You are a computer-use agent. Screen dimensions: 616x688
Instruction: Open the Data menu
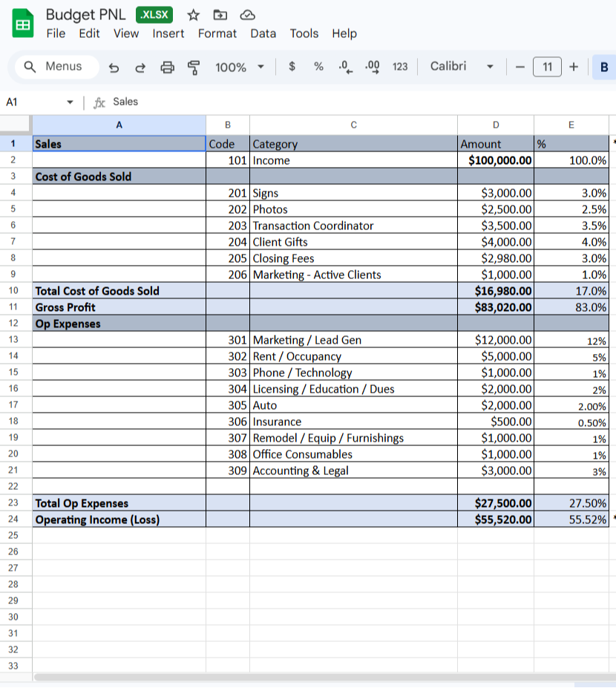tap(263, 33)
